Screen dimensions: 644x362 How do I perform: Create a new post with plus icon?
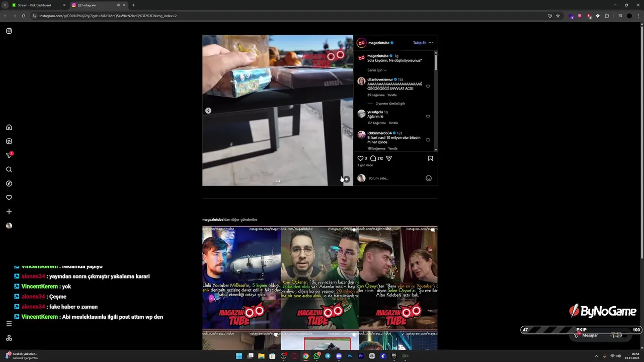(x=9, y=212)
